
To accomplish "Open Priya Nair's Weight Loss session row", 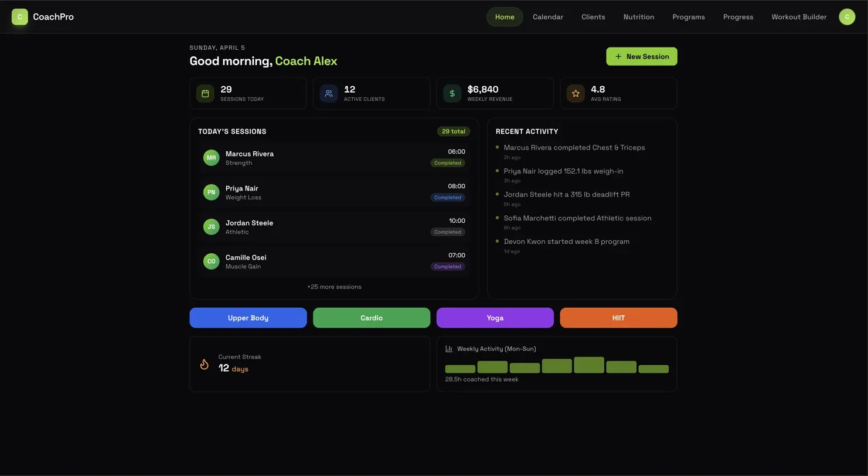I will point(334,192).
